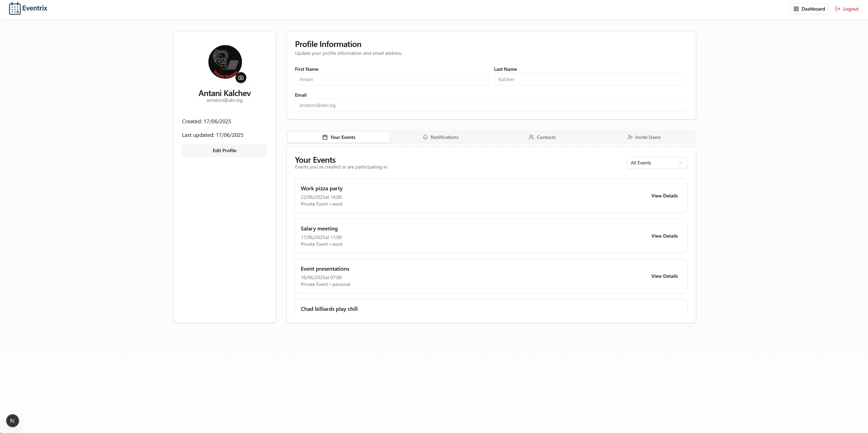Focus the Email input field
The height and width of the screenshot is (433, 868).
click(491, 105)
